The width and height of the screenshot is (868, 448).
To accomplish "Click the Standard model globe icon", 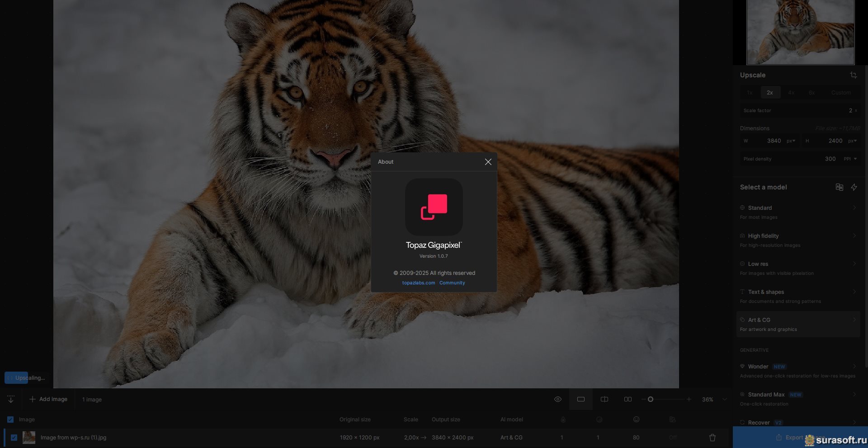I will [x=742, y=208].
